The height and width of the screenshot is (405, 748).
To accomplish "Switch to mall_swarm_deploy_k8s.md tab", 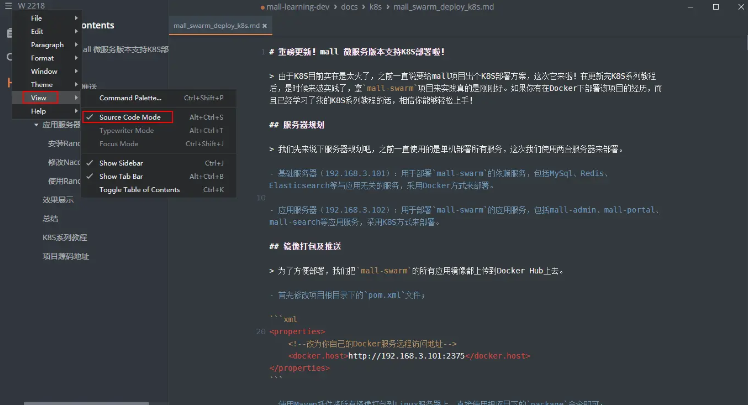I will pos(216,26).
